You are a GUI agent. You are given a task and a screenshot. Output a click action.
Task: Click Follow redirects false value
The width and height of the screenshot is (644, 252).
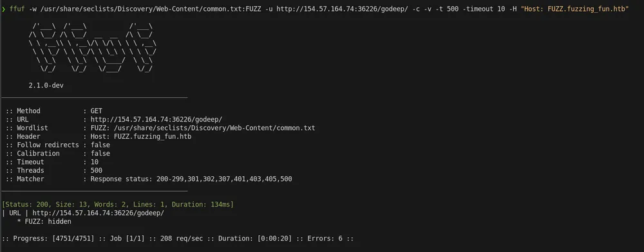pyautogui.click(x=100, y=145)
